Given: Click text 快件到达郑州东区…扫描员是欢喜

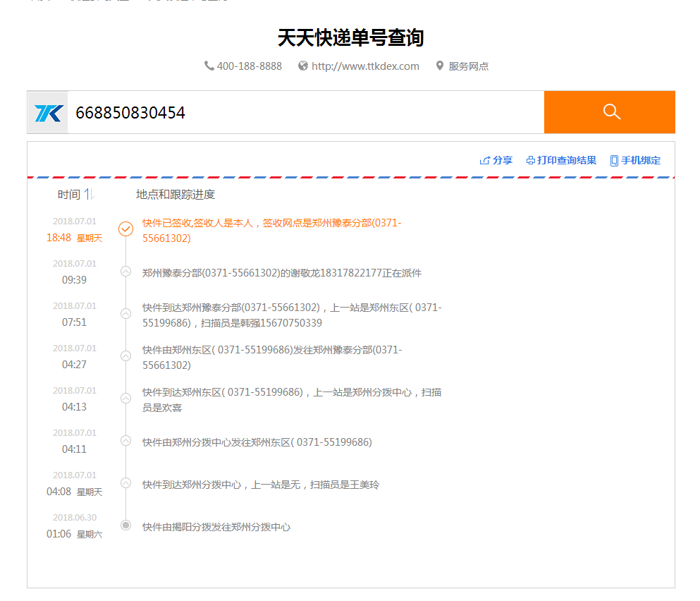Looking at the screenshot, I should [x=292, y=400].
